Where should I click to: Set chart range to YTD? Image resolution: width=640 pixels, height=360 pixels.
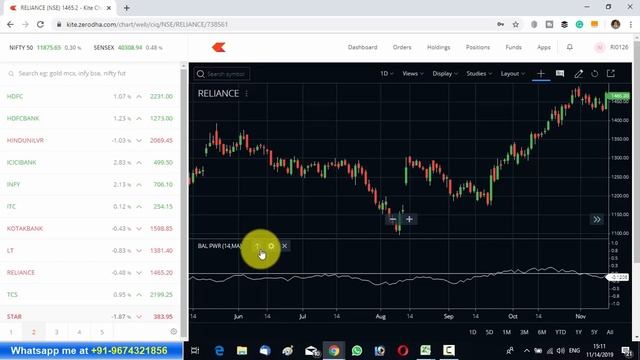click(x=560, y=332)
